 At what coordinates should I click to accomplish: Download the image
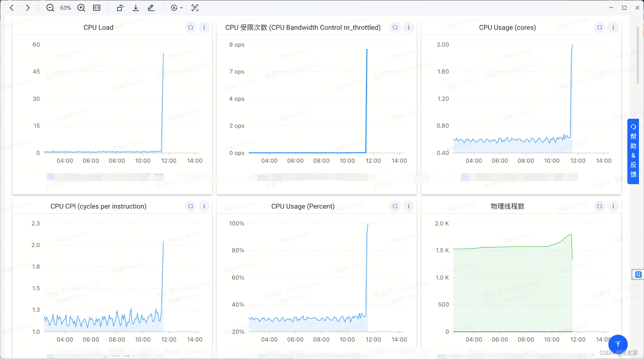[x=136, y=8]
